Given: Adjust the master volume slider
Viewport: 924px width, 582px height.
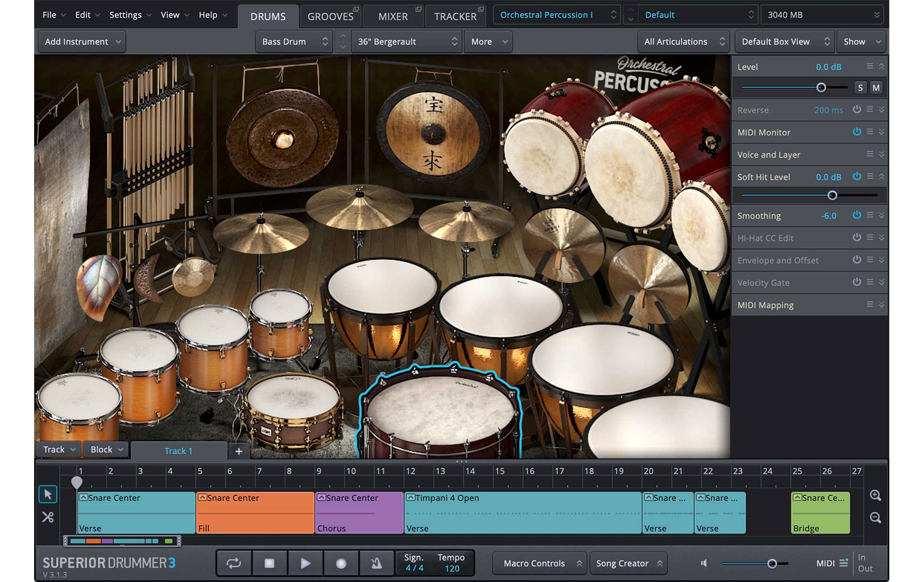Looking at the screenshot, I should coord(772,563).
